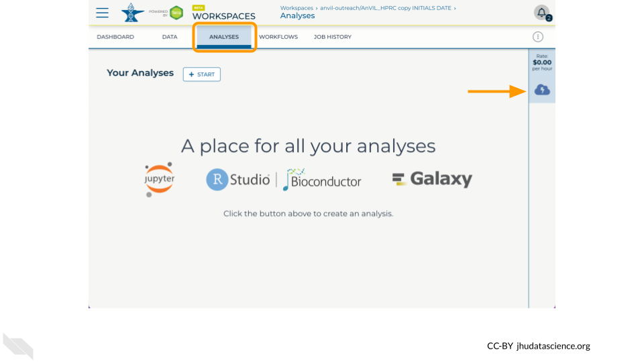
Task: Switch to the Dashboard tab
Action: [115, 37]
